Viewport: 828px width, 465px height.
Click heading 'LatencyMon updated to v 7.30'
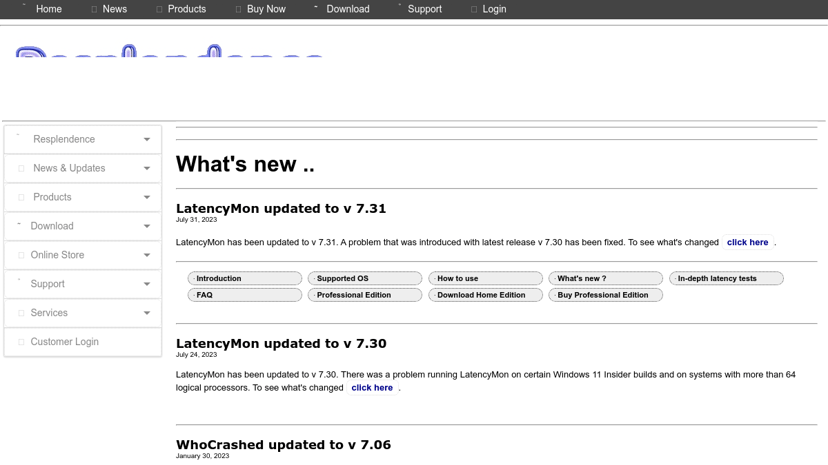[281, 344]
